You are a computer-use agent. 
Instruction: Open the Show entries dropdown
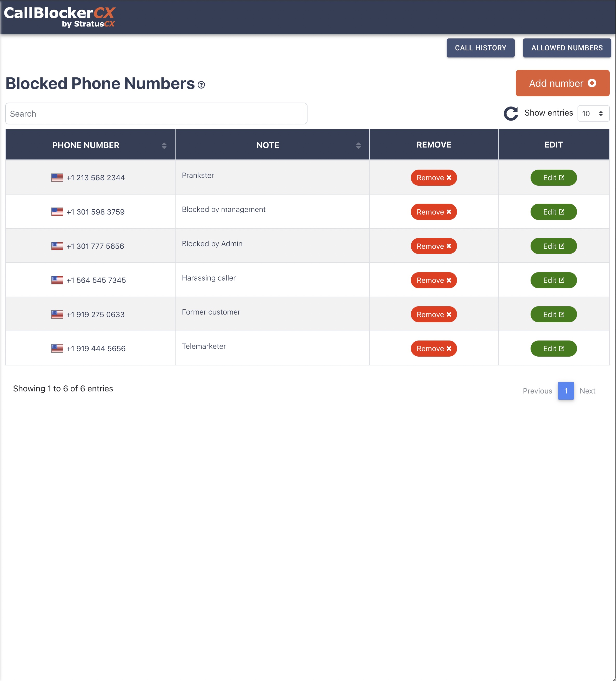pyautogui.click(x=593, y=113)
